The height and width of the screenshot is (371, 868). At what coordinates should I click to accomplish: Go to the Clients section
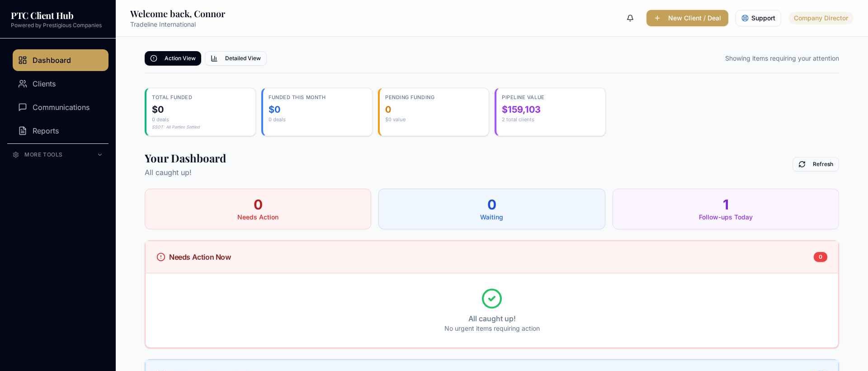[61, 84]
